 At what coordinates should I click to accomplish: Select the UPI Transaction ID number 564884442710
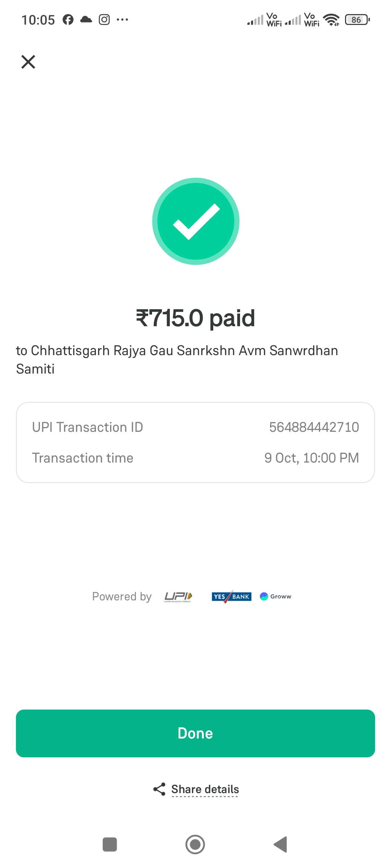(x=314, y=427)
